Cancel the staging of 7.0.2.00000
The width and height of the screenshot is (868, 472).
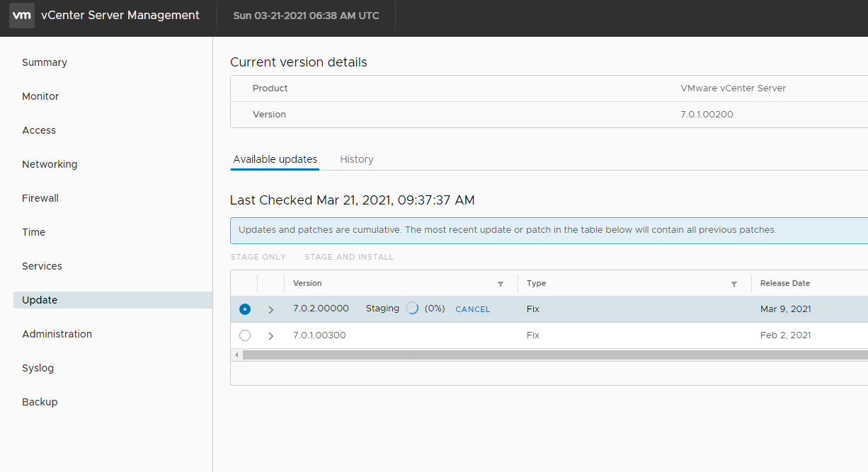(473, 309)
